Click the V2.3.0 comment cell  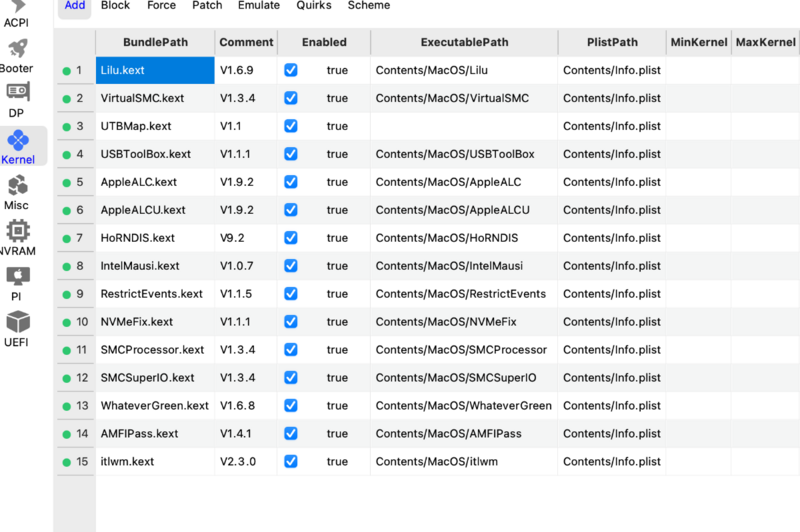pyautogui.click(x=246, y=462)
